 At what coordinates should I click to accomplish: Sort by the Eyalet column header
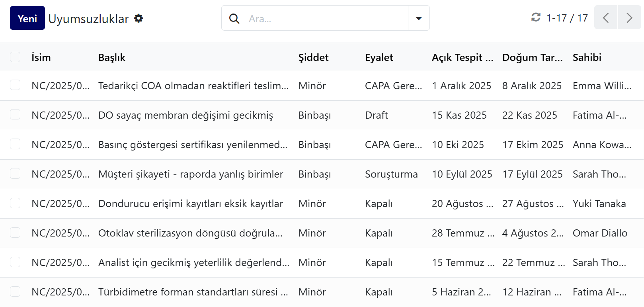click(x=379, y=57)
